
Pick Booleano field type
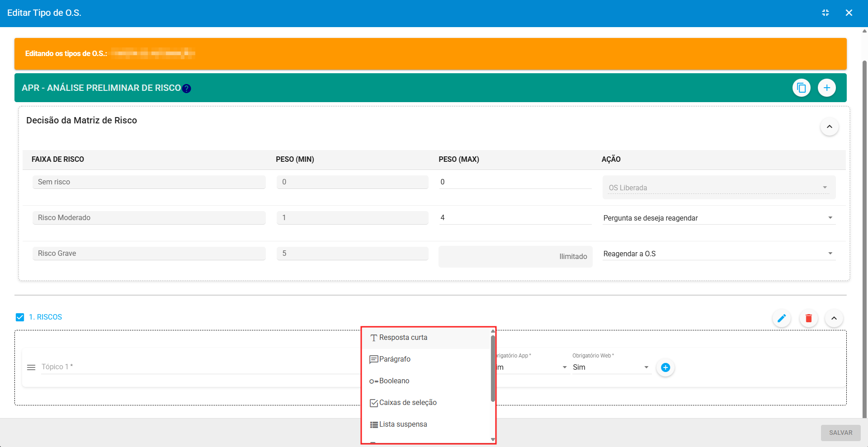(x=394, y=381)
